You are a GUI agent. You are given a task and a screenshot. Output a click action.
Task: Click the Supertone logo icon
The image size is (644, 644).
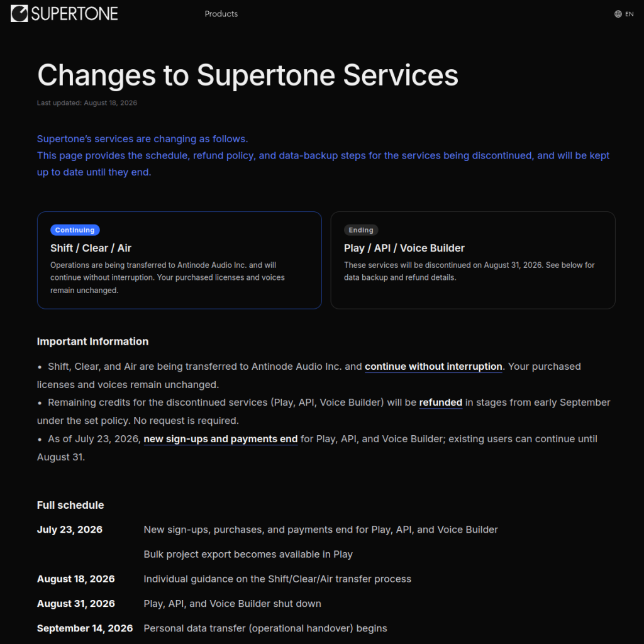[19, 14]
